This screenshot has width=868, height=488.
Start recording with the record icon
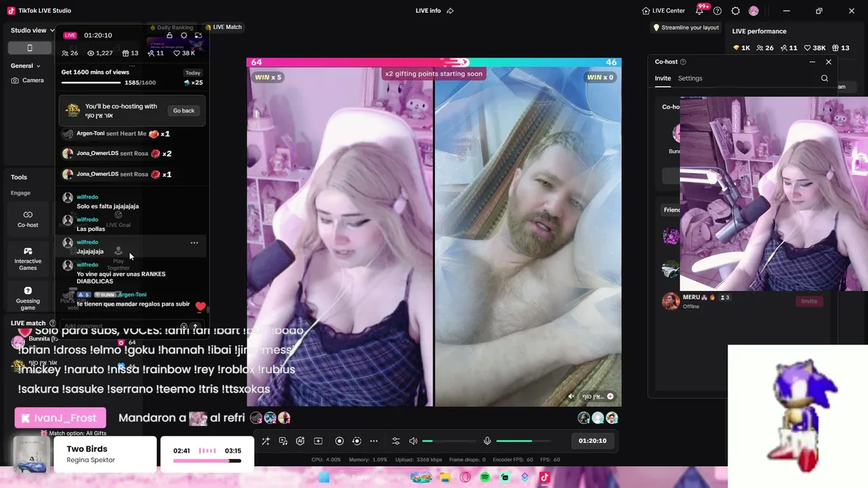coord(340,441)
